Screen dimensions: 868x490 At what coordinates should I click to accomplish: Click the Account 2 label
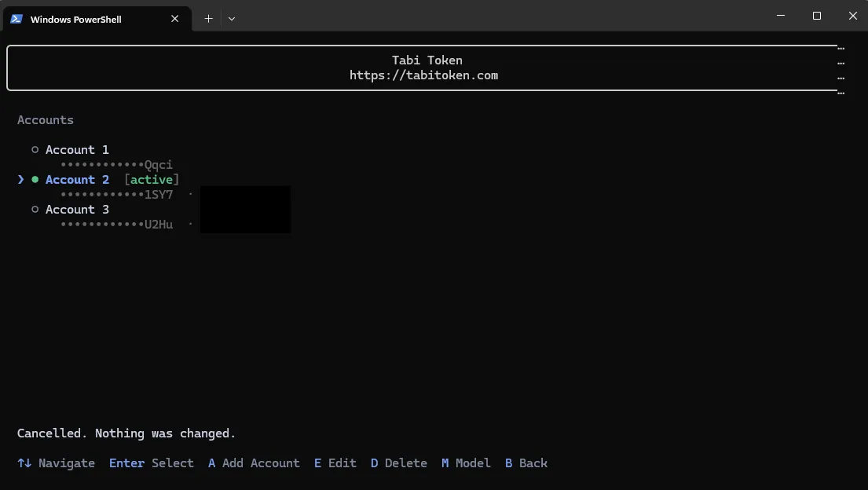pyautogui.click(x=77, y=179)
